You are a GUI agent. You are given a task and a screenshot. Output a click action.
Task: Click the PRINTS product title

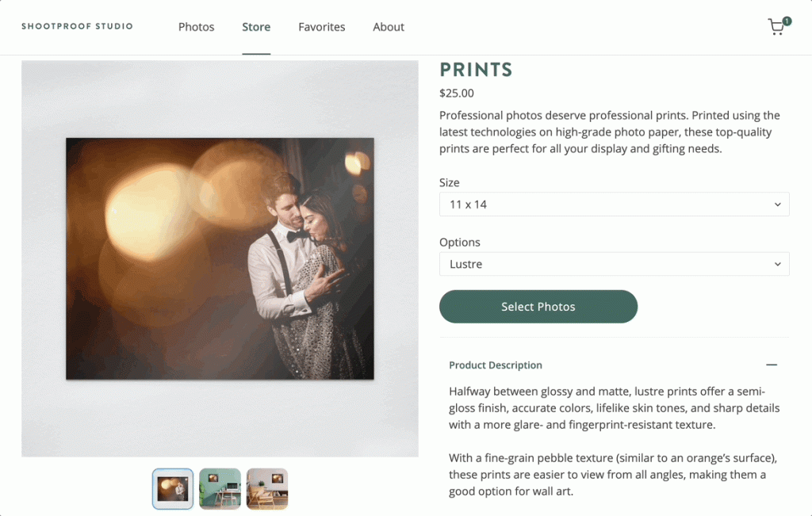coord(476,70)
